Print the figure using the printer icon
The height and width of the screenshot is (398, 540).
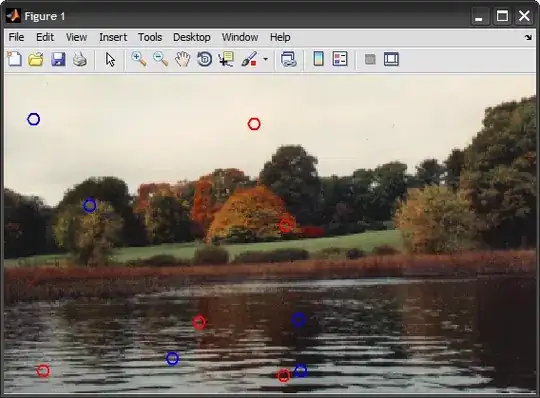click(80, 59)
